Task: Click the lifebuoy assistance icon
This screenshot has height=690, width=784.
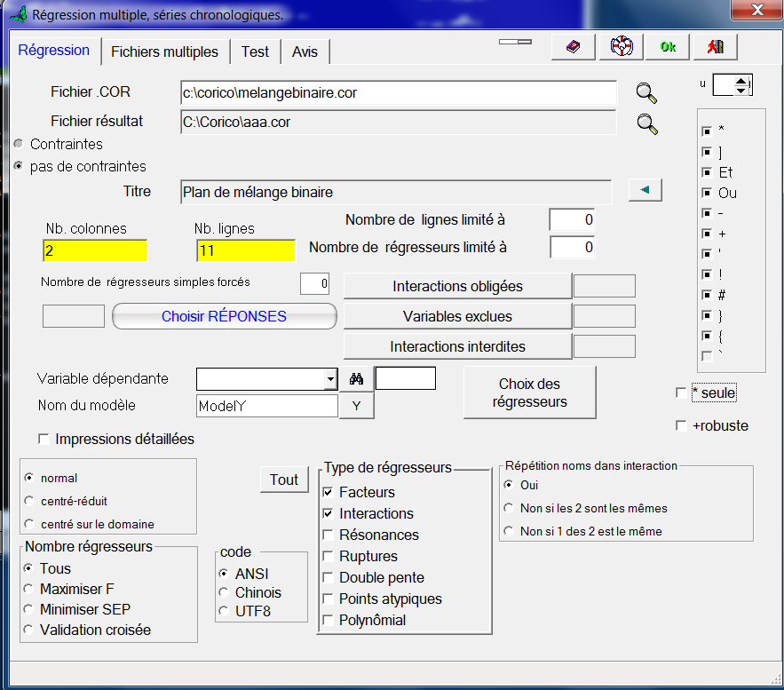Action: point(621,47)
